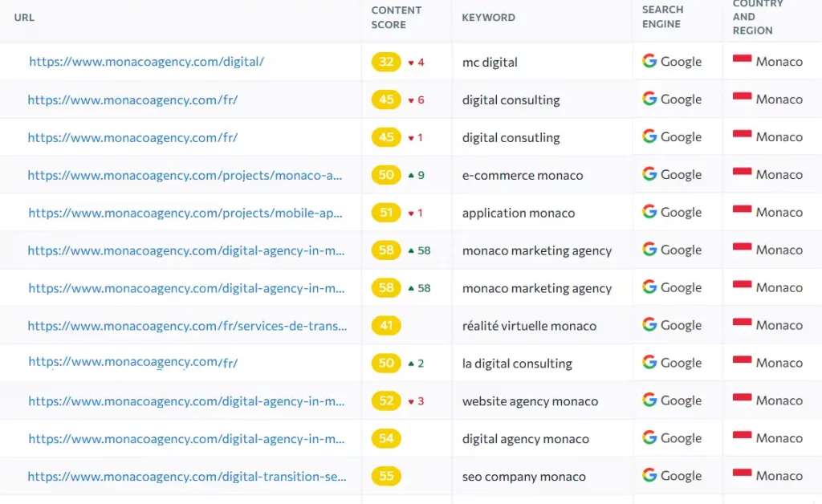Image resolution: width=822 pixels, height=504 pixels.
Task: Select the keyword 'digital agency monaco'
Action: [526, 439]
